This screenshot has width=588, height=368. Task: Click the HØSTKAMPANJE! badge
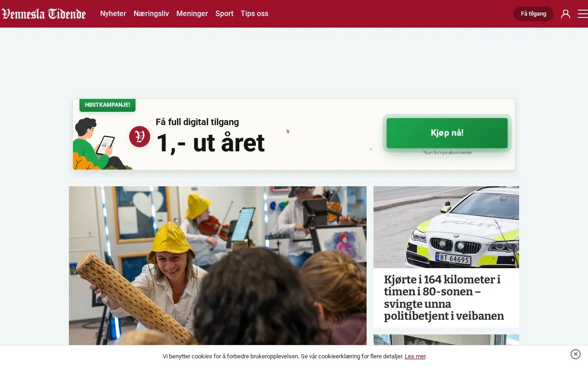(x=107, y=105)
